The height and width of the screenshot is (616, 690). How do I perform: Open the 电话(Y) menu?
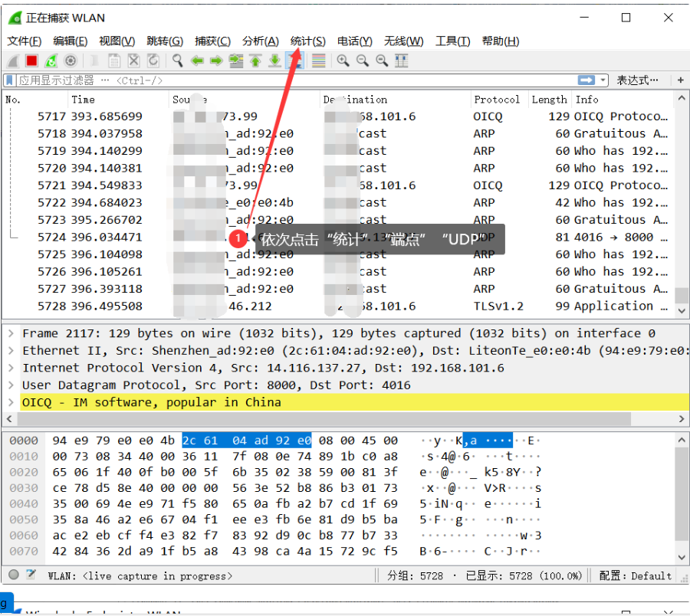point(355,41)
